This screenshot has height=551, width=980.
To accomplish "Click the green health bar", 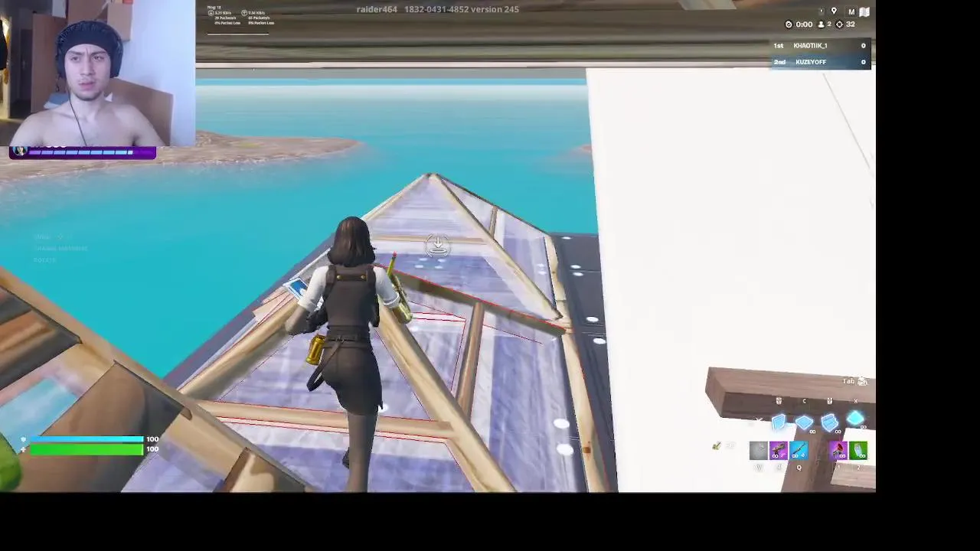I will pos(87,449).
